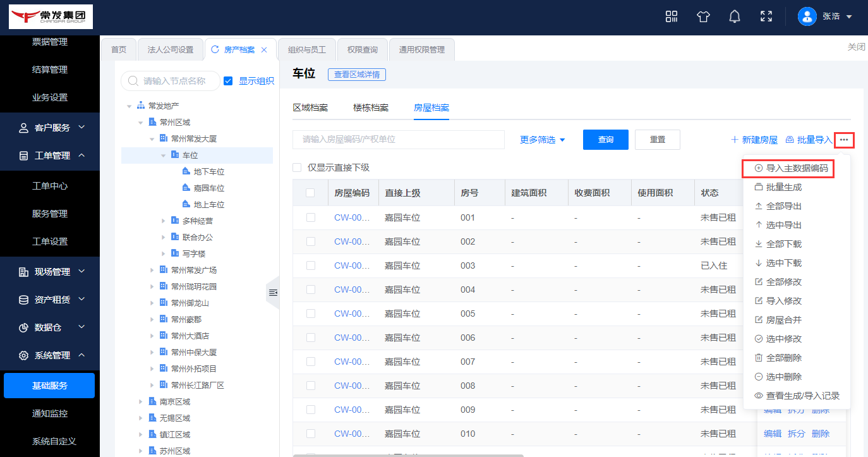This screenshot has height=457, width=868.
Task: Open the notifications bell
Action: pyautogui.click(x=734, y=16)
